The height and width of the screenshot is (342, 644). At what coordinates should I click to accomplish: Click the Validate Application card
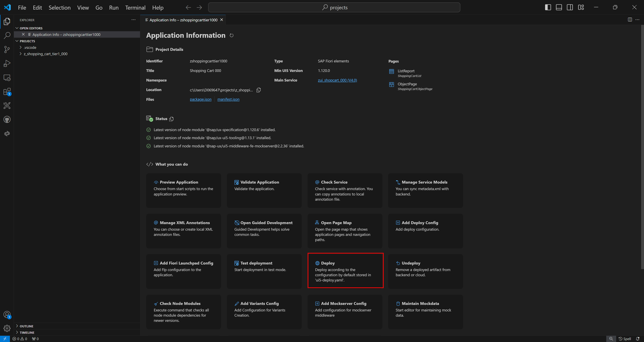coord(264,190)
